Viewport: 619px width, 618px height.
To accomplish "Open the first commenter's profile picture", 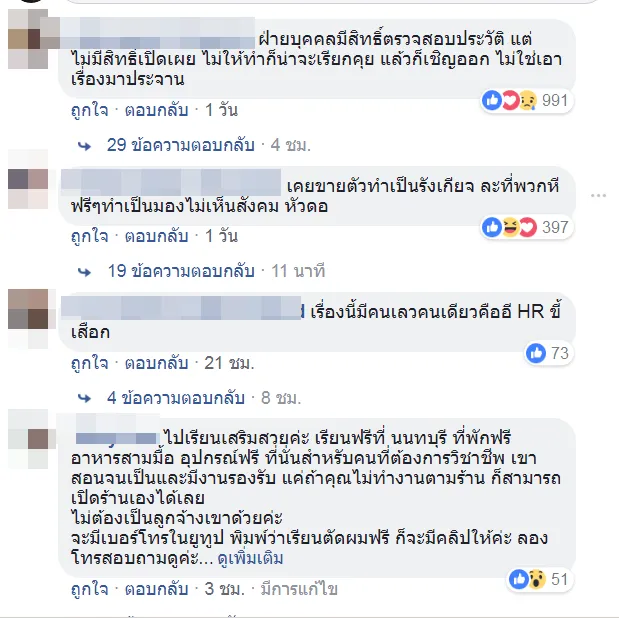I will click(28, 39).
